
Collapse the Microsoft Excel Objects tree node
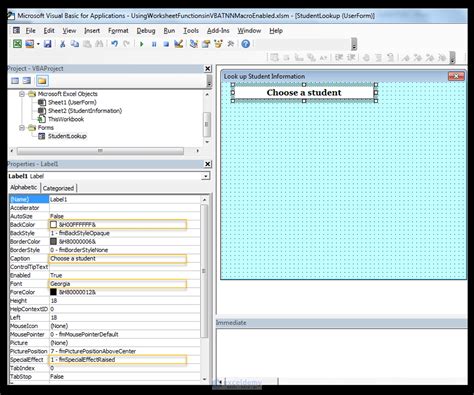[22, 94]
